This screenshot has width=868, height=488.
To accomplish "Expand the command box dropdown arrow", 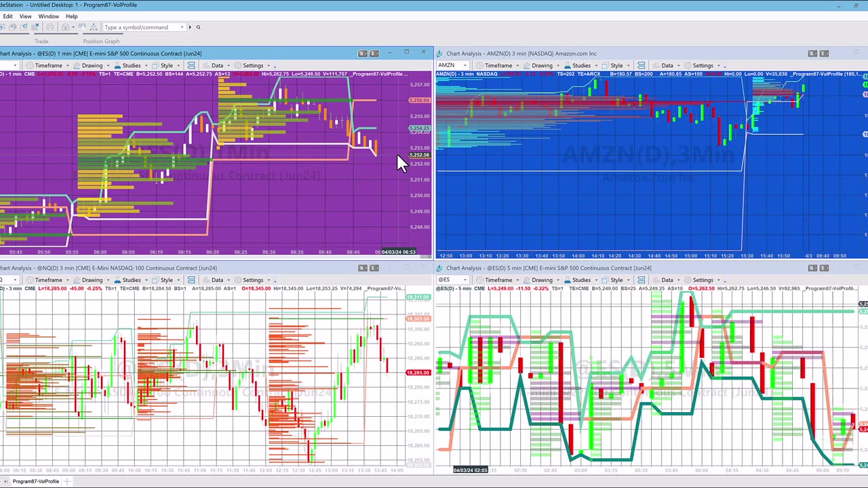I will (182, 27).
